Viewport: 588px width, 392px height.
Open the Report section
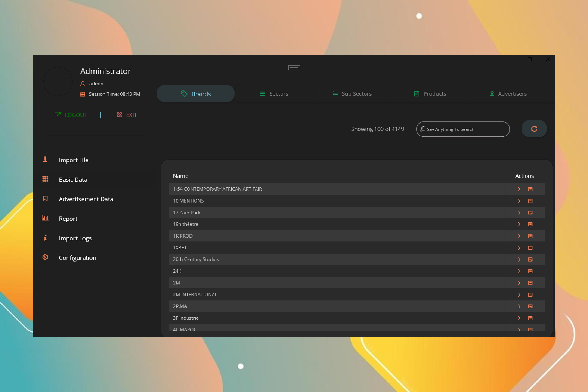(68, 219)
